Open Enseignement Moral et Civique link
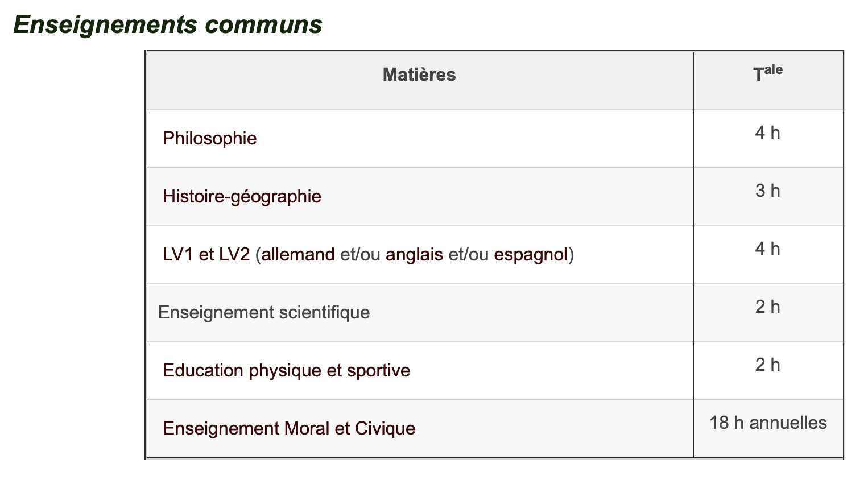 pyautogui.click(x=289, y=429)
